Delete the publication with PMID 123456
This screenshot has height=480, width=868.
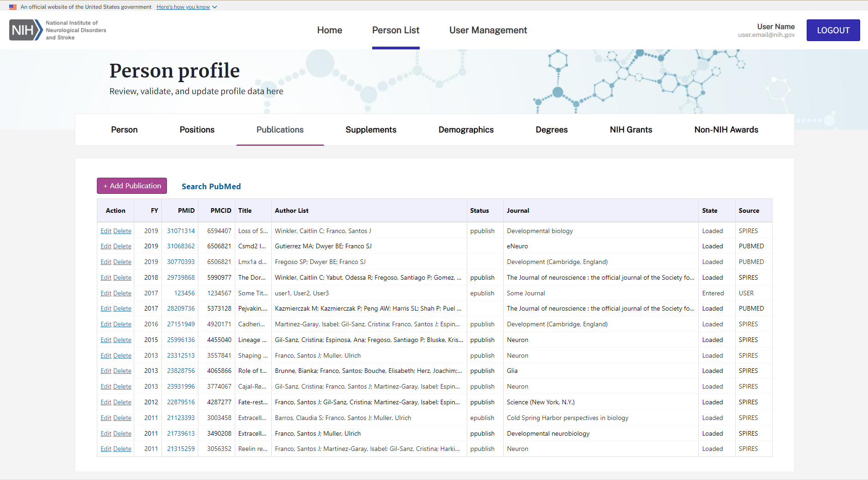122,293
